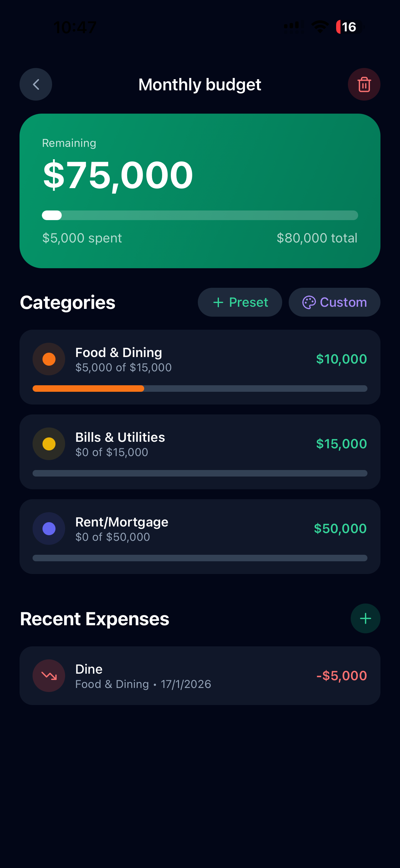Create a Custom category
The height and width of the screenshot is (868, 400).
(334, 302)
